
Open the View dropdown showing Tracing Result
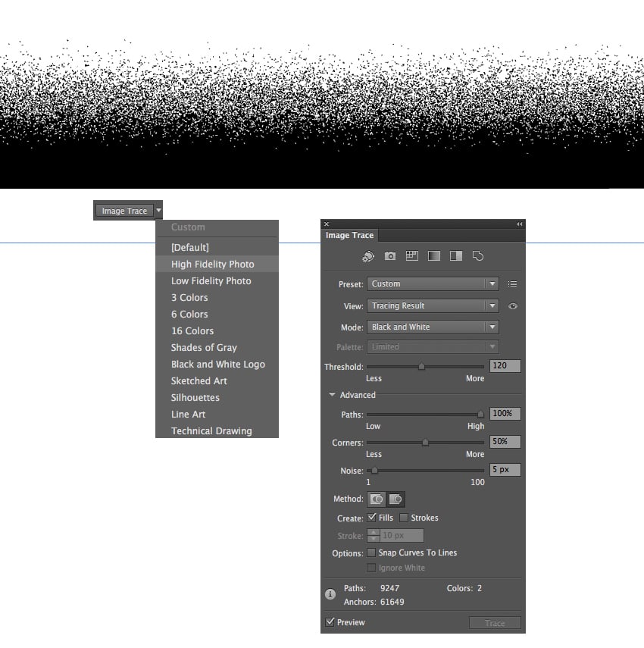[433, 306]
